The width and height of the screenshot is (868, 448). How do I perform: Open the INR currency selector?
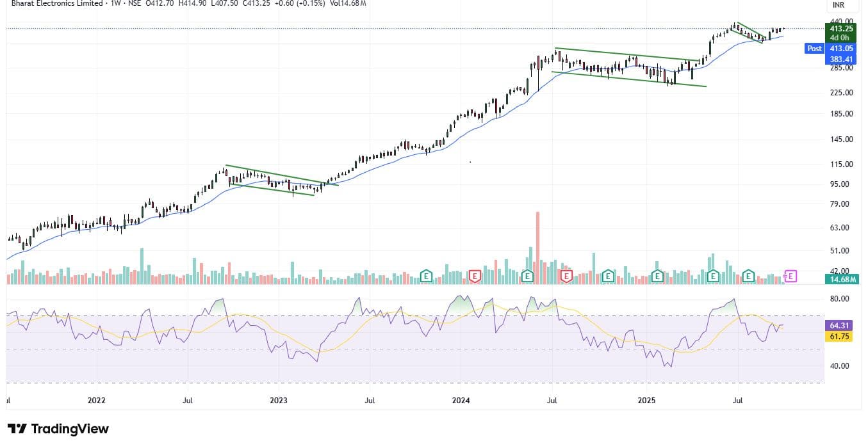pos(838,5)
